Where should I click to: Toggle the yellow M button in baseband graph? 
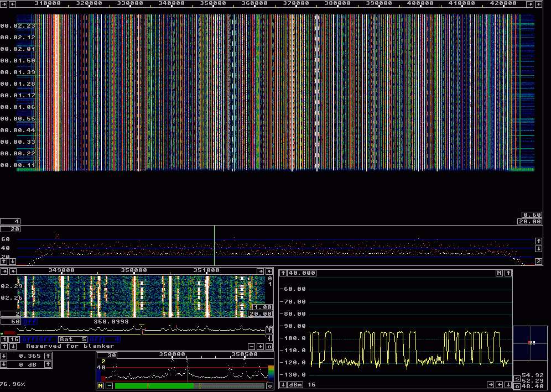tap(101, 386)
